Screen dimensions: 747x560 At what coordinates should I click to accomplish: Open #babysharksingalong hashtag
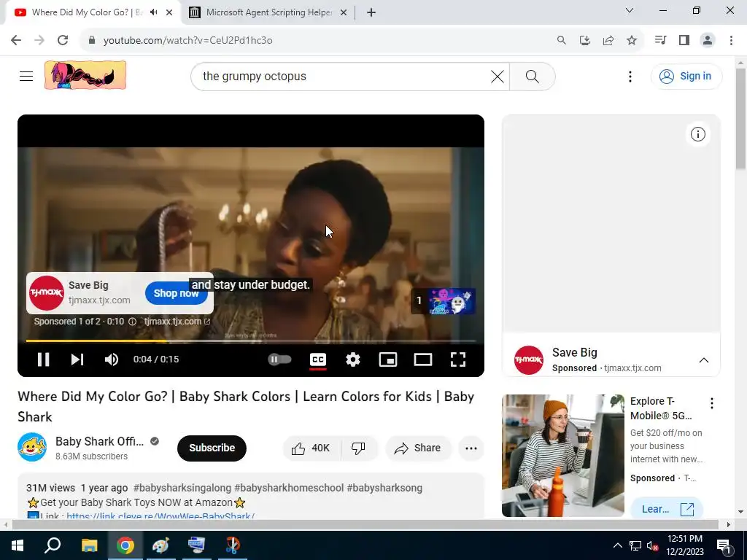[182, 488]
